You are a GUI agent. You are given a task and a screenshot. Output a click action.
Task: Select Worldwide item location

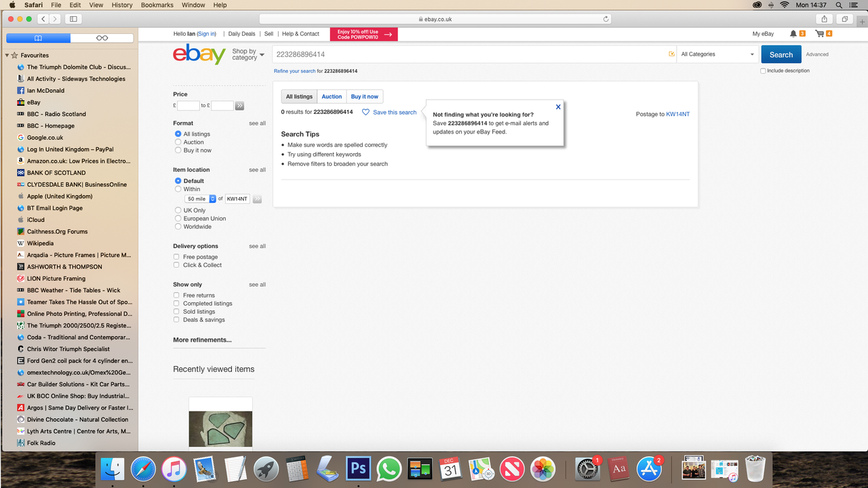pos(178,226)
